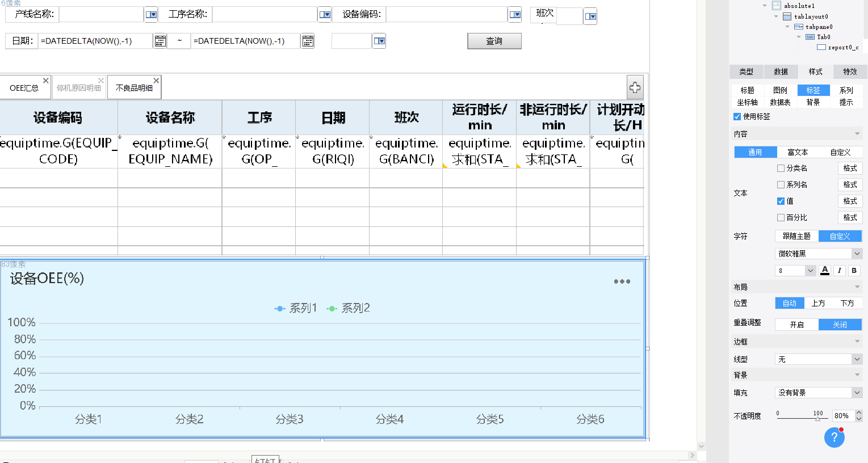
Task: Collapse the Tab0 tree node
Action: point(799,37)
